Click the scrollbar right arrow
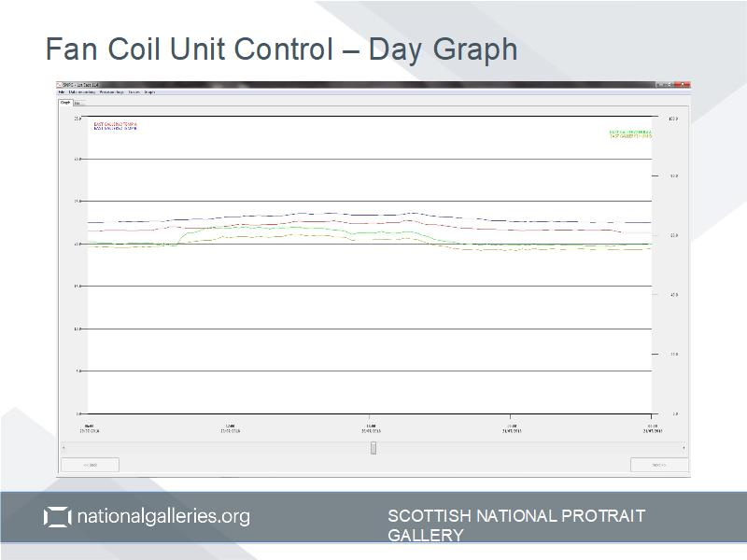 (684, 448)
